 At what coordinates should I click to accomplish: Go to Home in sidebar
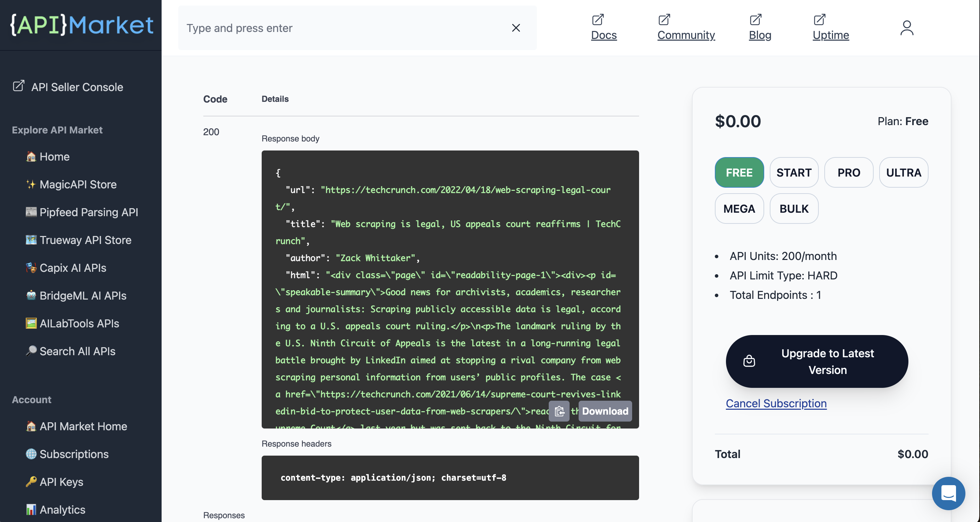48,156
